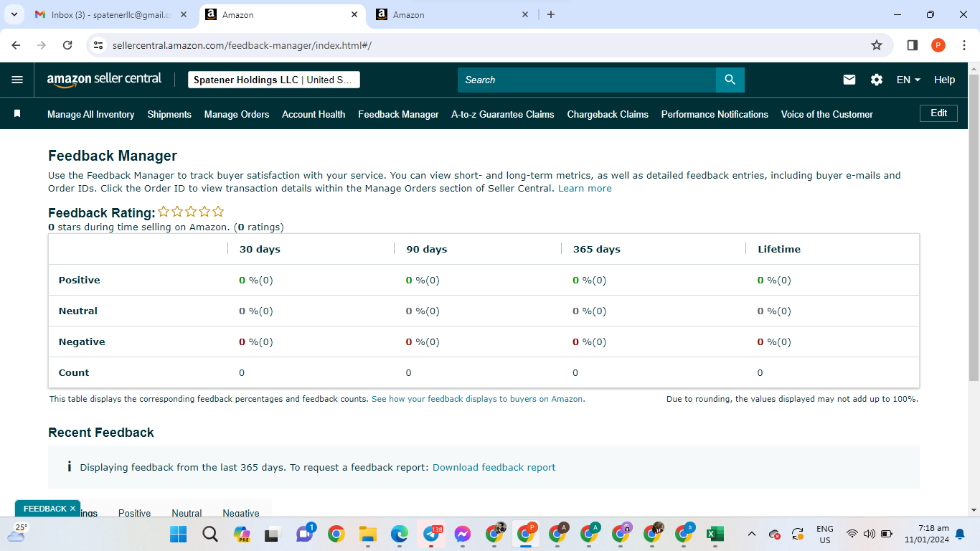The height and width of the screenshot is (551, 980).
Task: Open Manage Orders
Action: (x=237, y=114)
